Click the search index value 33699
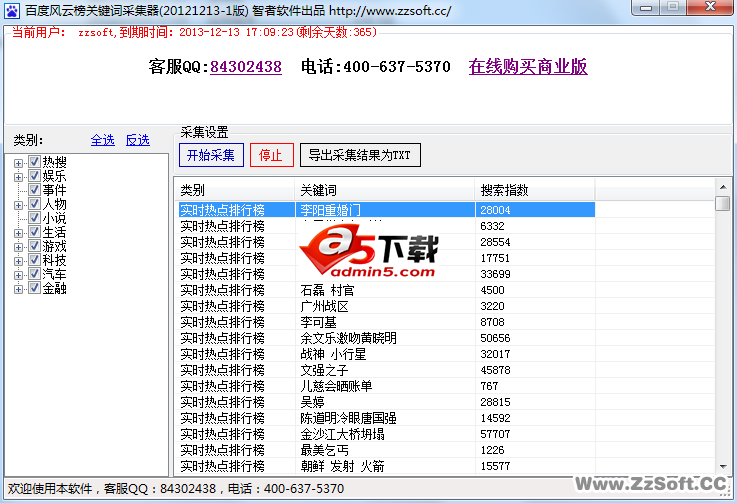The height and width of the screenshot is (503, 737). click(495, 274)
